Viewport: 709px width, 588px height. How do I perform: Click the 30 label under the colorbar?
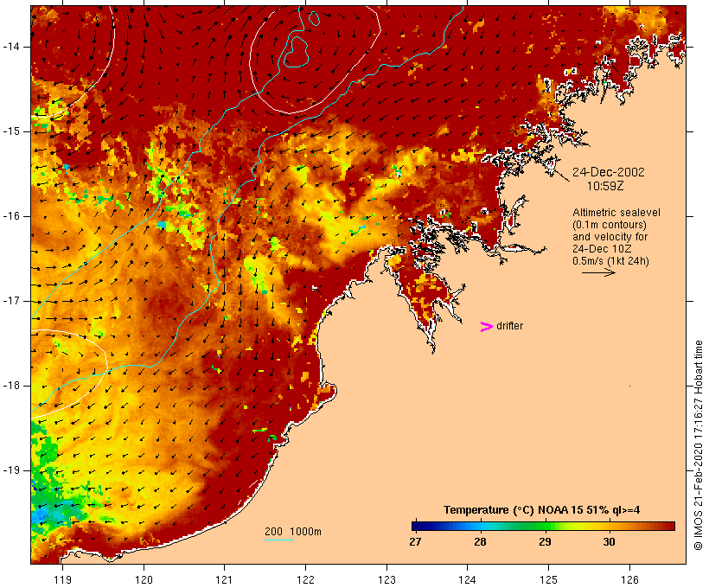pyautogui.click(x=609, y=541)
